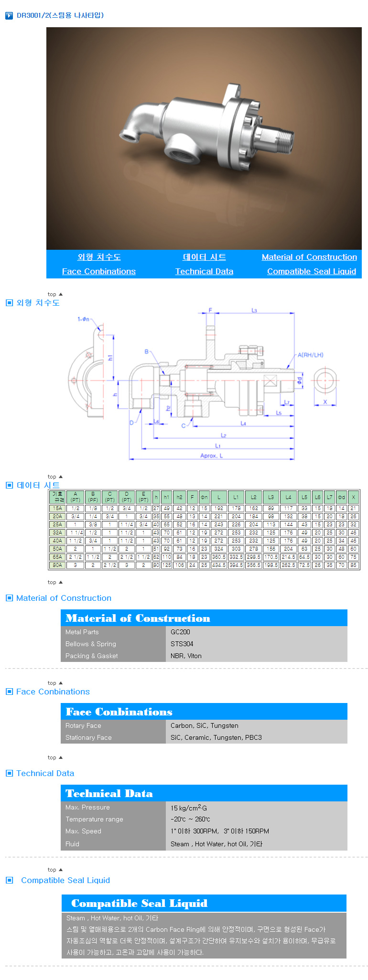The height and width of the screenshot is (980, 368).
Task: Click square bullet icon beside Face Conbinations heading
Action: (9, 692)
